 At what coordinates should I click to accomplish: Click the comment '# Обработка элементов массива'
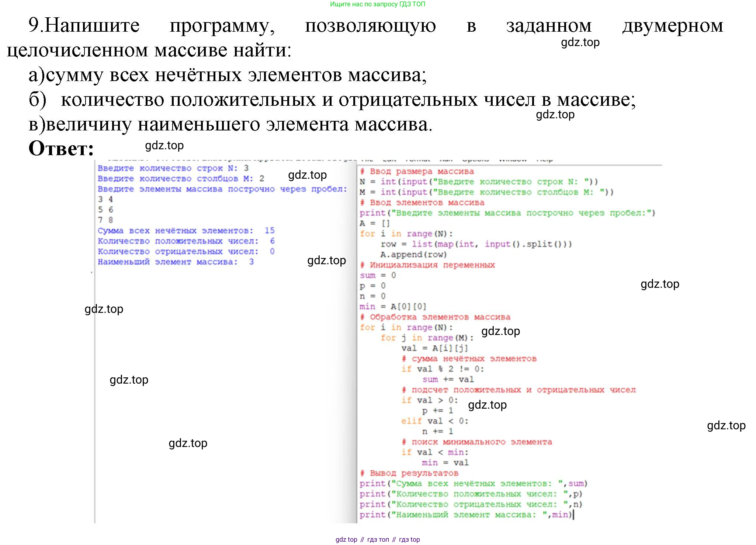point(435,317)
